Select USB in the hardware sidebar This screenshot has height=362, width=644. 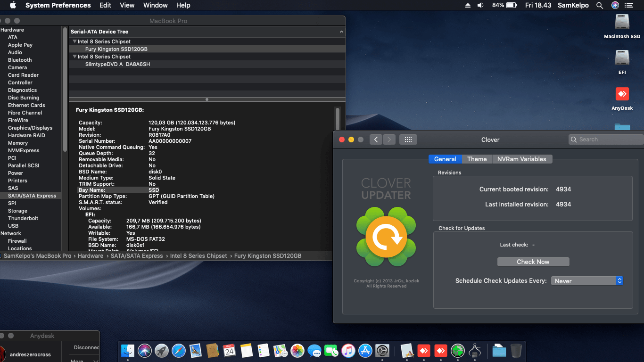click(13, 226)
